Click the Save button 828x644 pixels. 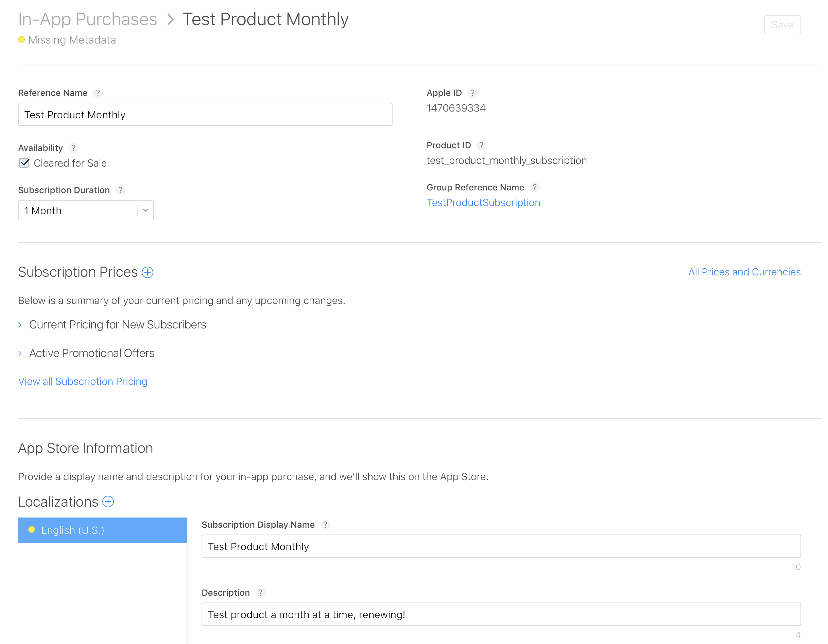click(782, 25)
